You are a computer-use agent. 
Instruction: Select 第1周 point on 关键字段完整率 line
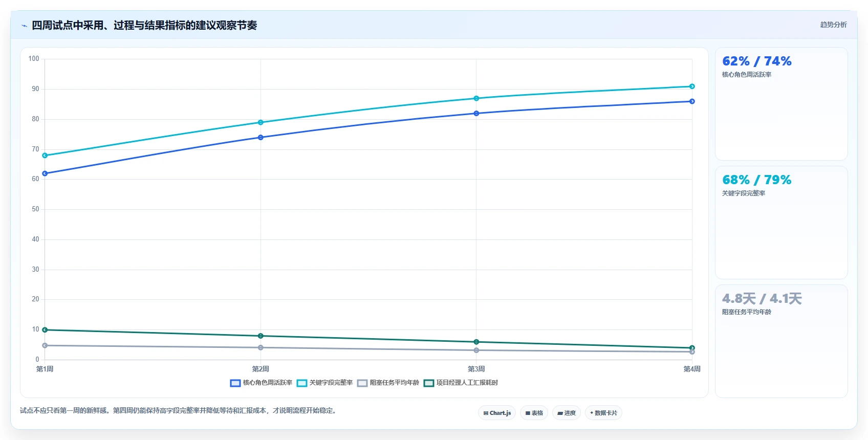(x=45, y=156)
